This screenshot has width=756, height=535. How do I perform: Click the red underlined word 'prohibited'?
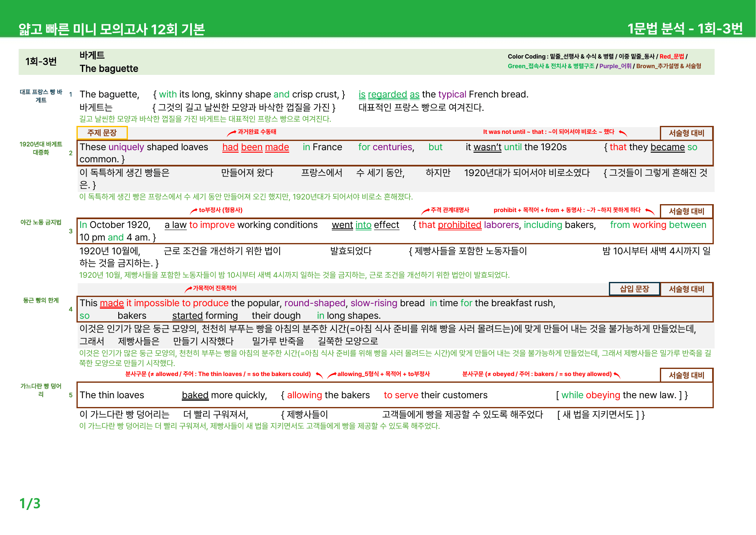pos(460,225)
